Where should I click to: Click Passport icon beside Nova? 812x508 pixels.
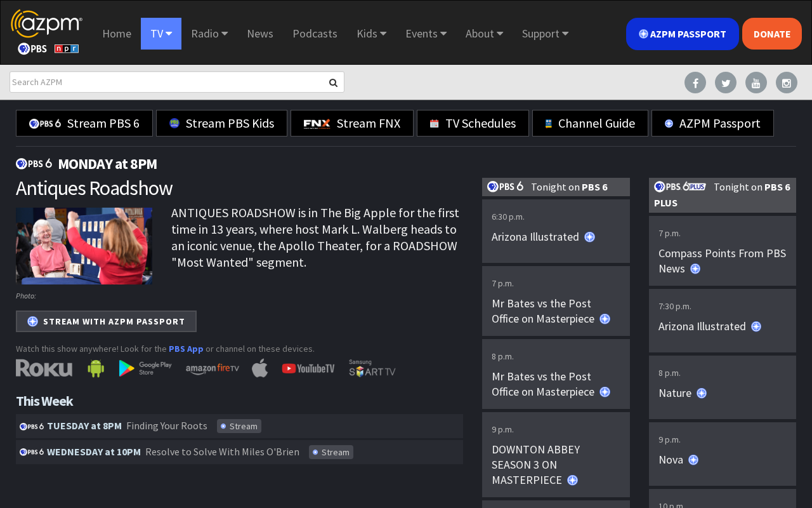pyautogui.click(x=693, y=460)
